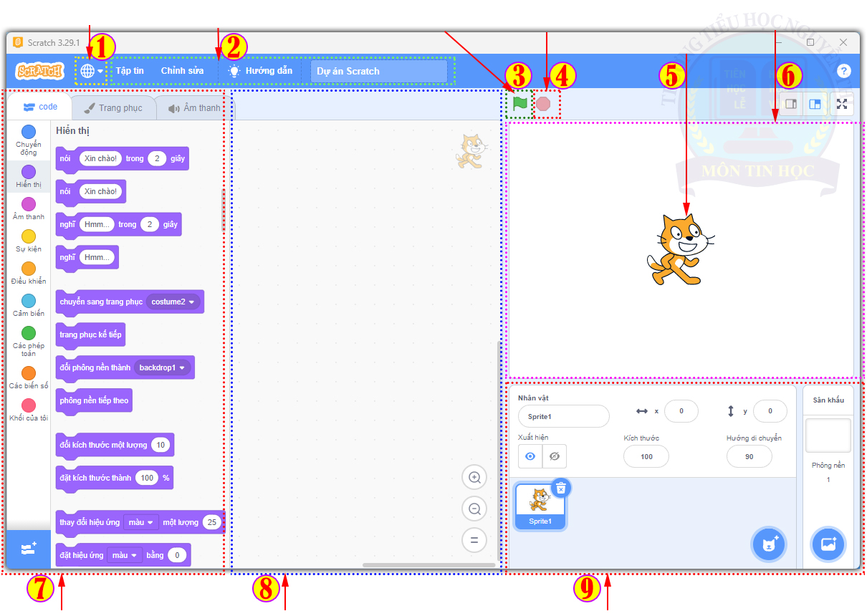Hide the sprite with crossed-eye icon
This screenshot has height=616, width=867.
point(554,456)
